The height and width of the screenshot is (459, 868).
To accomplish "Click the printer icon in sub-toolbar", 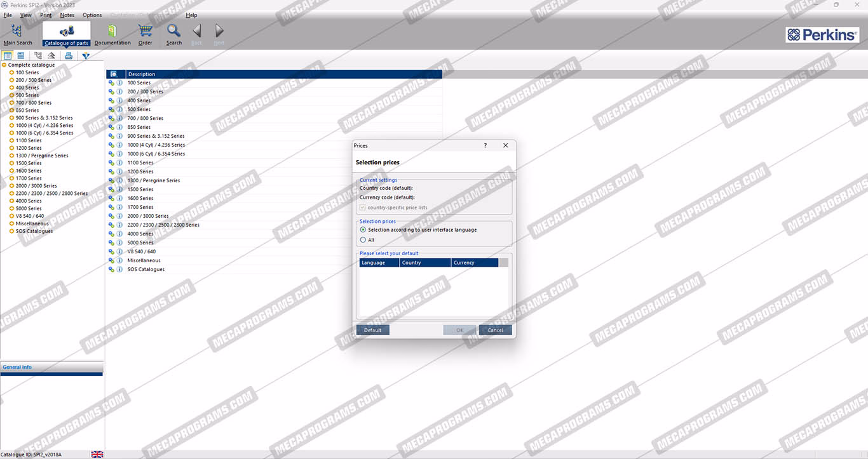I will [69, 56].
